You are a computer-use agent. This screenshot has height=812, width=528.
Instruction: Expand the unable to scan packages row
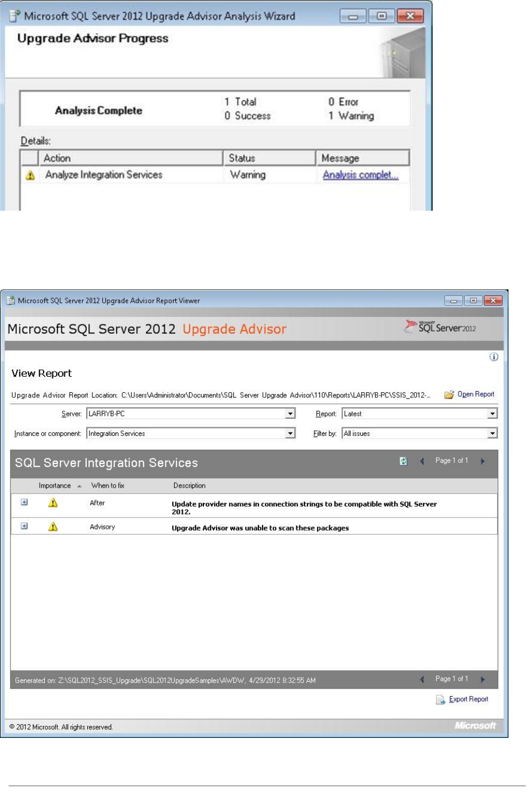tap(24, 526)
